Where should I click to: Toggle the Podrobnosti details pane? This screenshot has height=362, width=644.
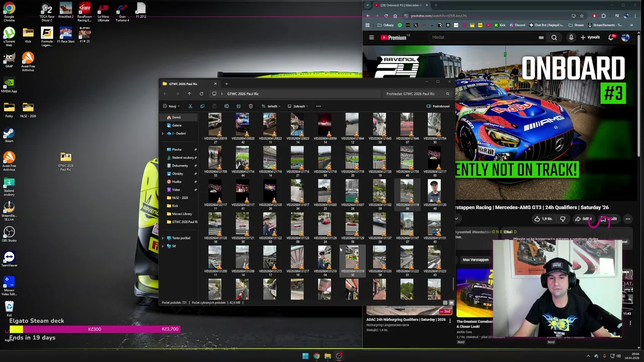(x=438, y=106)
